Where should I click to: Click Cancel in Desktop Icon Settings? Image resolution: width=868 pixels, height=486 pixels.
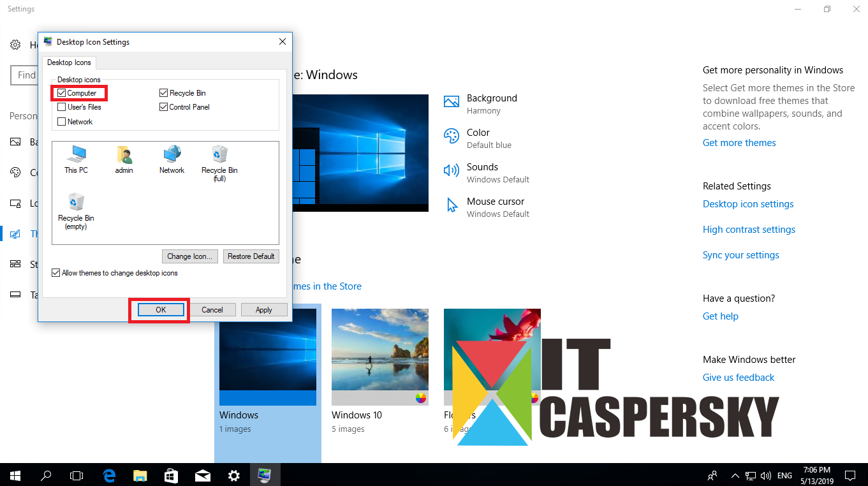click(212, 310)
